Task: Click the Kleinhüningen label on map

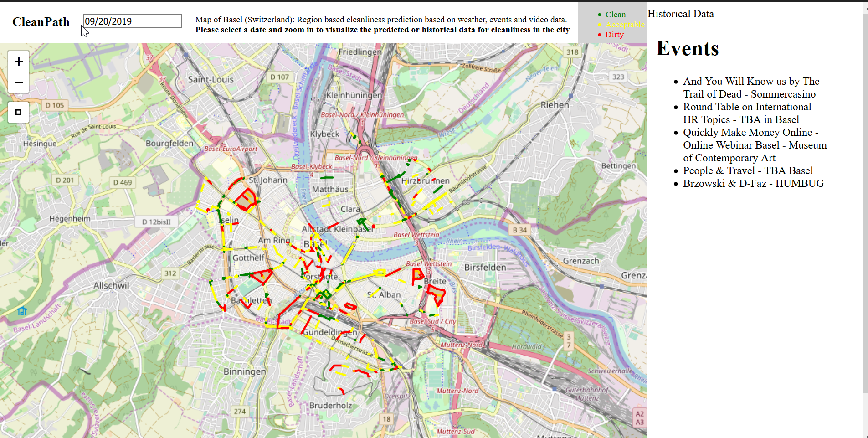Action: [x=354, y=95]
